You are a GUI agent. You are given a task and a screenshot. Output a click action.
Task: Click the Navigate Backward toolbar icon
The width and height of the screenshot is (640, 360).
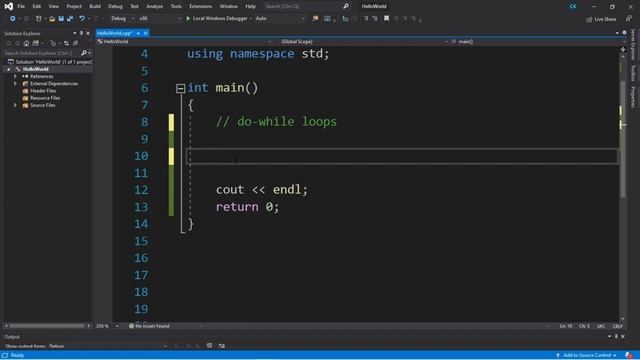[x=13, y=18]
